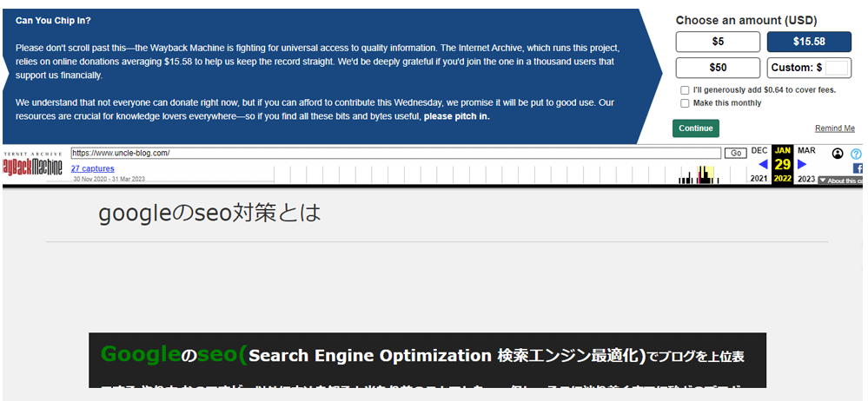The image size is (868, 401).
Task: Select year 2023 in the capture navigator
Action: [806, 179]
